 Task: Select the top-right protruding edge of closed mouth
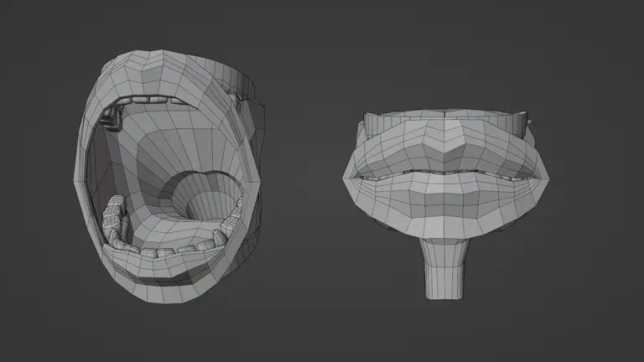(523, 123)
